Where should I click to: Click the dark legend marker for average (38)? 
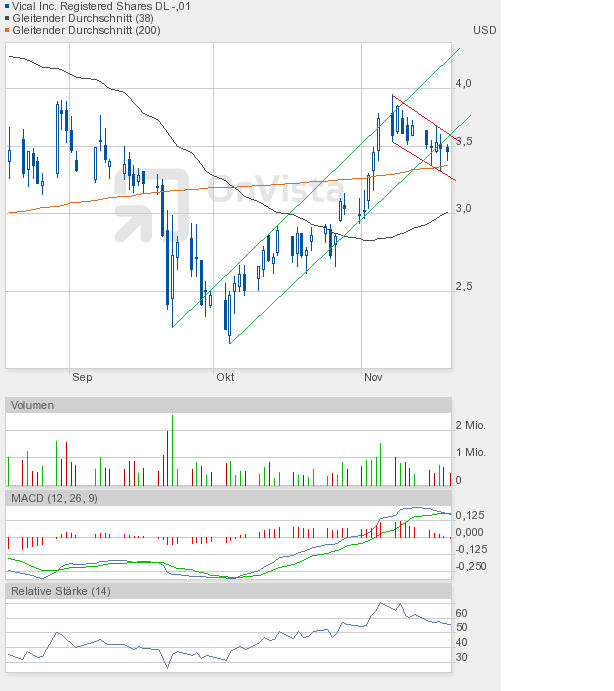(x=8, y=18)
